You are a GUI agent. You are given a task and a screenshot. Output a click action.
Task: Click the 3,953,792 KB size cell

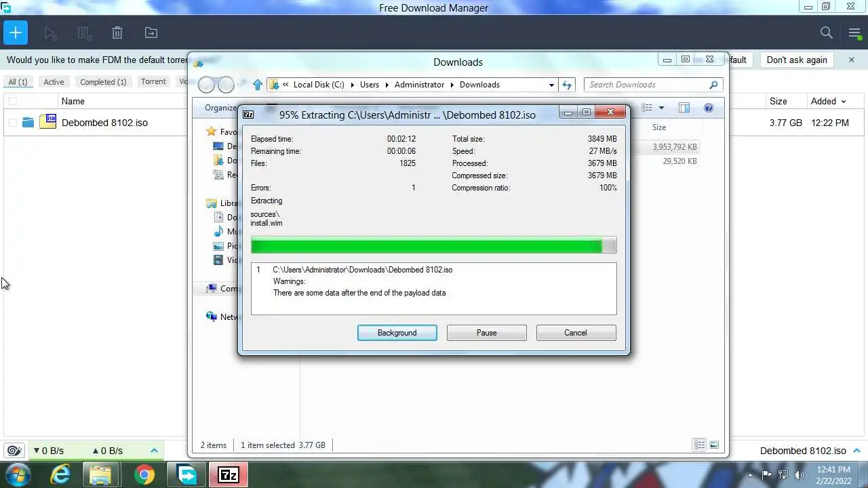click(x=675, y=147)
